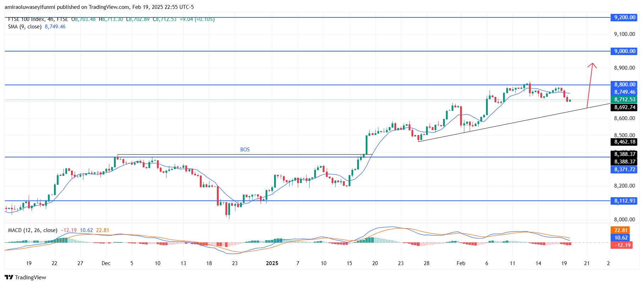Click the black 8,692.74 trendline price label
Viewport: 644px width, 285px height.
(x=624, y=107)
